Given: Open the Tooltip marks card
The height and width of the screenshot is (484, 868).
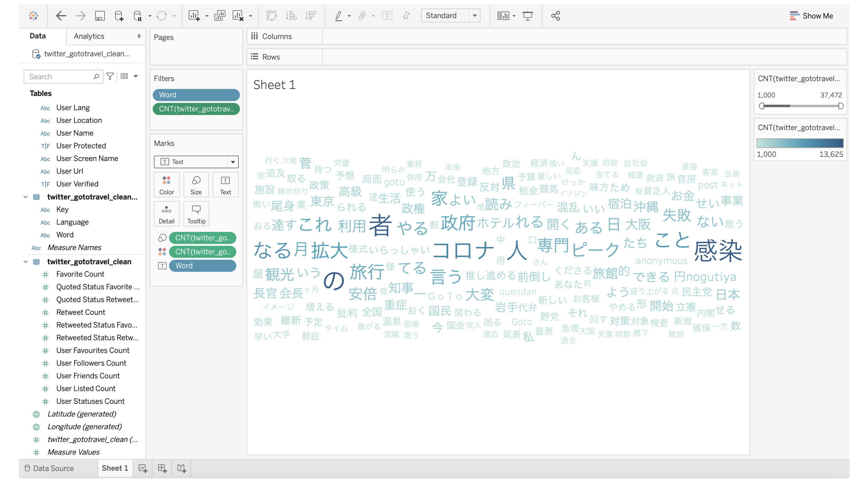Looking at the screenshot, I should (x=196, y=214).
